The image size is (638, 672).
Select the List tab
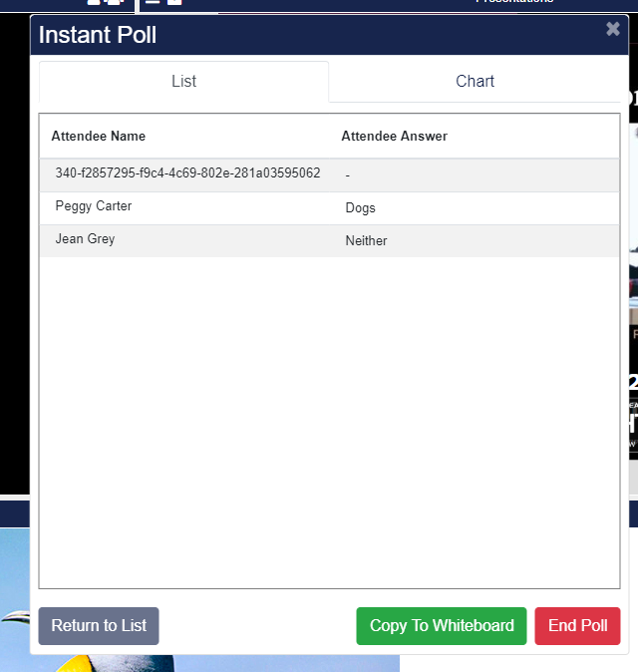183,82
